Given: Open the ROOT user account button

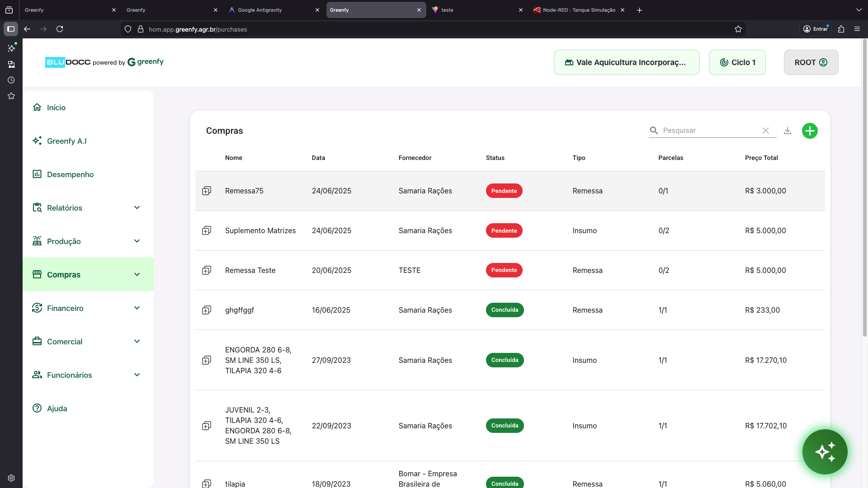Looking at the screenshot, I should 811,62.
